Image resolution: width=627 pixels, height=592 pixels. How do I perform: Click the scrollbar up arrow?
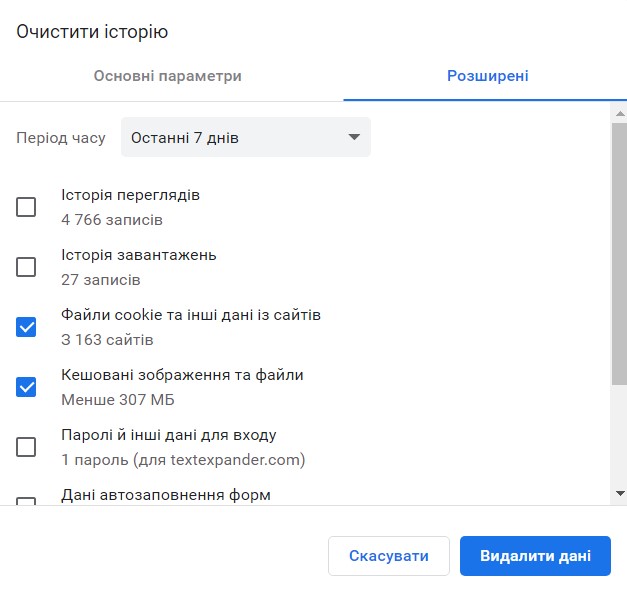620,114
